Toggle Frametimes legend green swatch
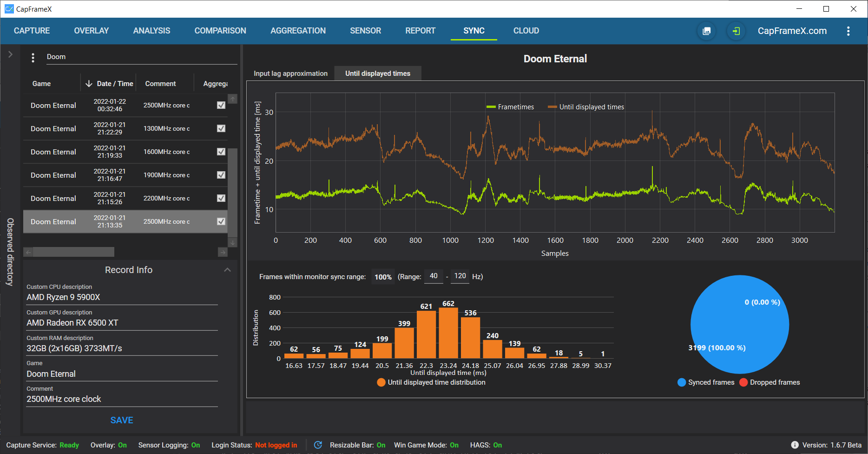The image size is (868, 454). tap(491, 107)
